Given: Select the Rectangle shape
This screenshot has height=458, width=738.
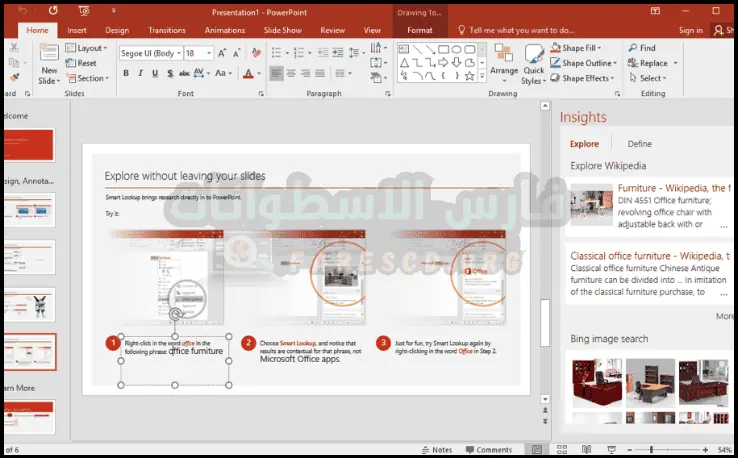Looking at the screenshot, I should point(443,49).
